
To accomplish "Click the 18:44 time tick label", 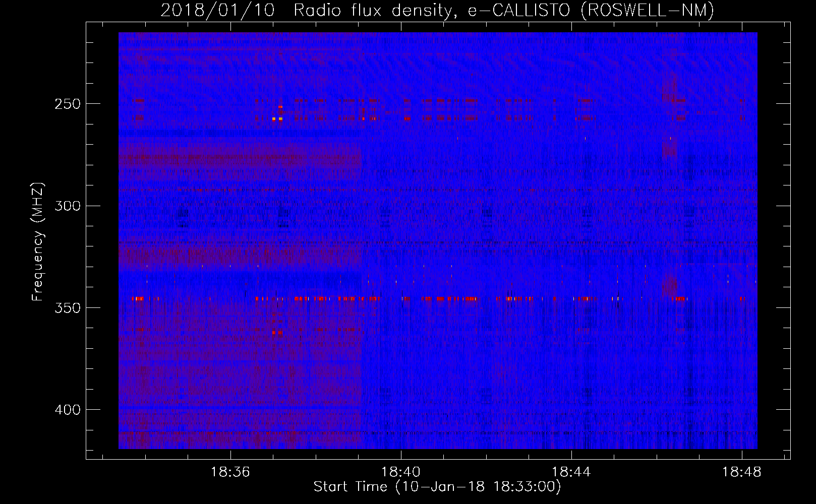I will tap(571, 472).
